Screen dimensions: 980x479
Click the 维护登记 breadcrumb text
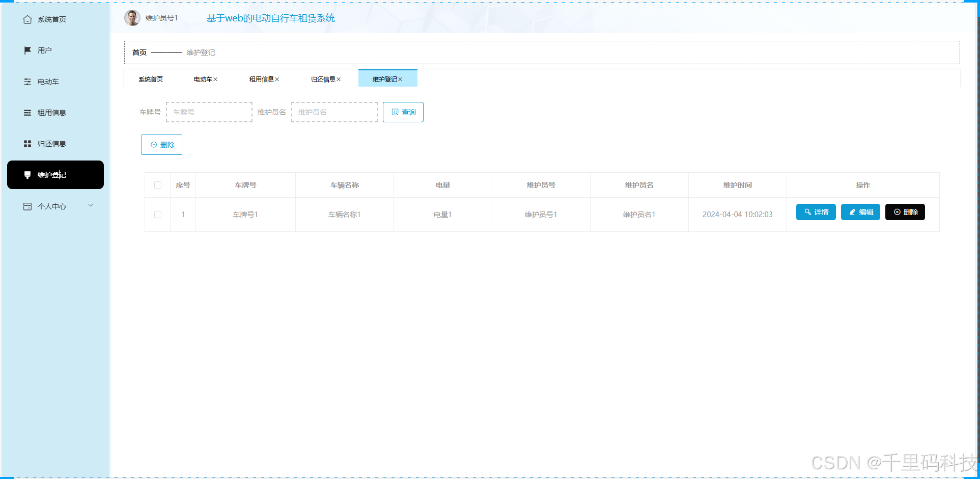coord(201,52)
